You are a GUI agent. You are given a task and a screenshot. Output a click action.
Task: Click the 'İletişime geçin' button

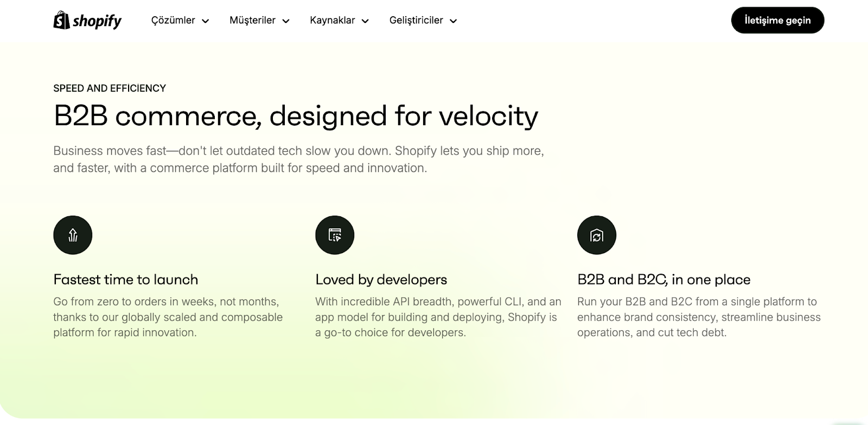[778, 20]
